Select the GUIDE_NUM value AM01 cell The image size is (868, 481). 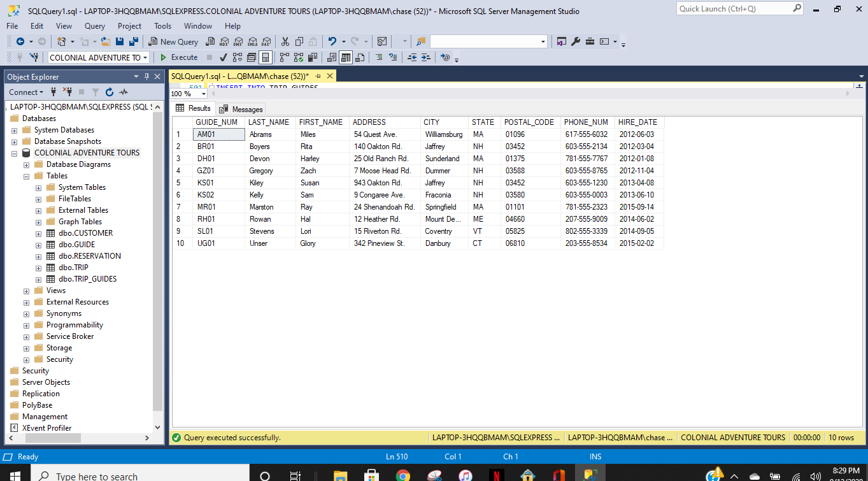[218, 134]
